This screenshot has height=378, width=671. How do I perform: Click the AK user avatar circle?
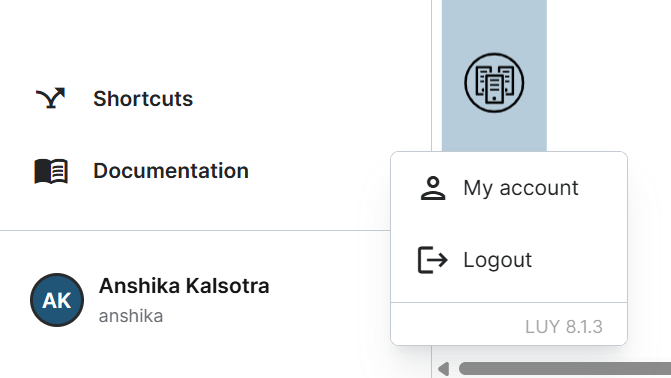click(57, 300)
